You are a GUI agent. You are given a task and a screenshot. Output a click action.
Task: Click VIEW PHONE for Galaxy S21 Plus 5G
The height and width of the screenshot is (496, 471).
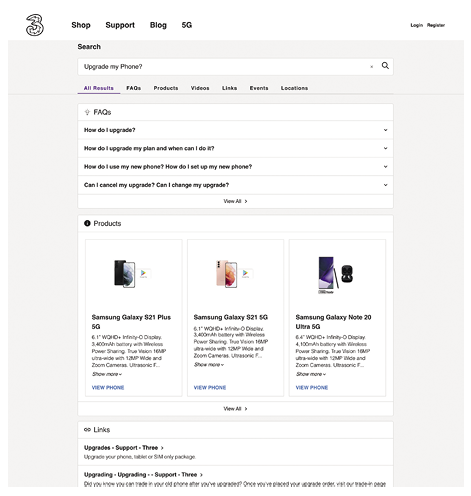coord(108,388)
